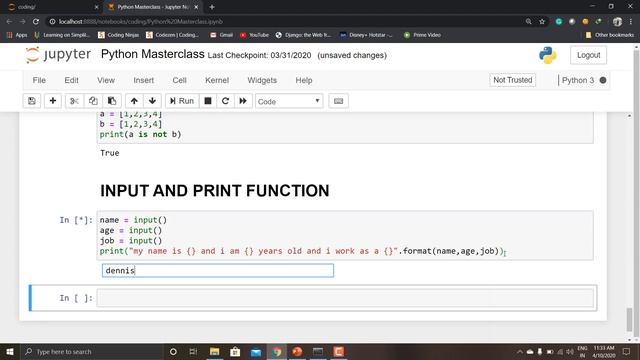This screenshot has height=360, width=640.
Task: Open the YouTube bookmark
Action: click(254, 35)
